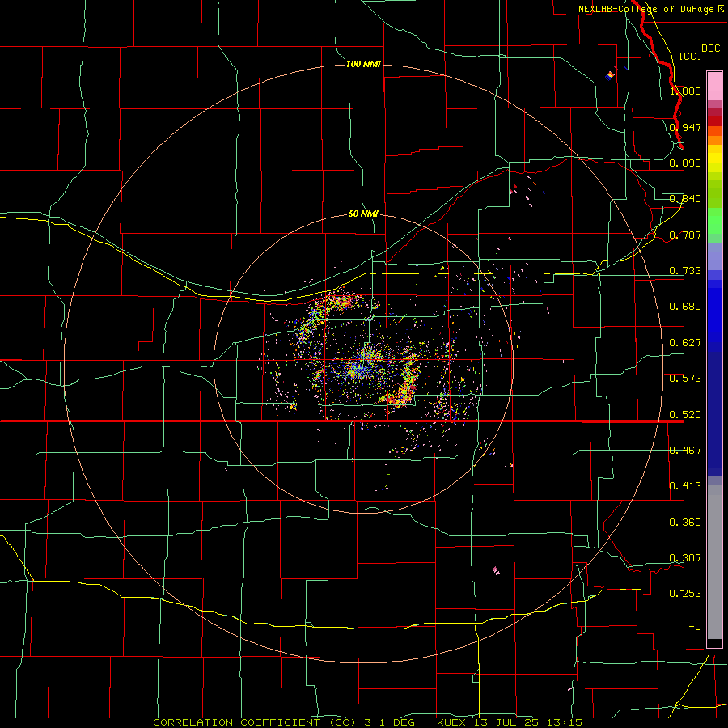Click the 0.307 scale value
Screen dimensions: 728x728
[685, 558]
